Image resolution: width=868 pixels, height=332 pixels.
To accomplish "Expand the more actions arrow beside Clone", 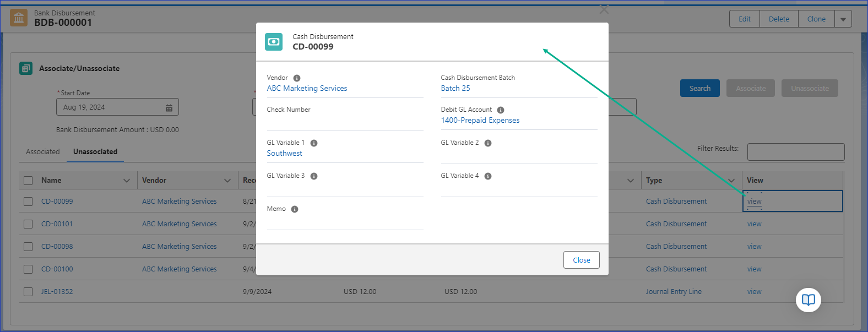I will [843, 19].
